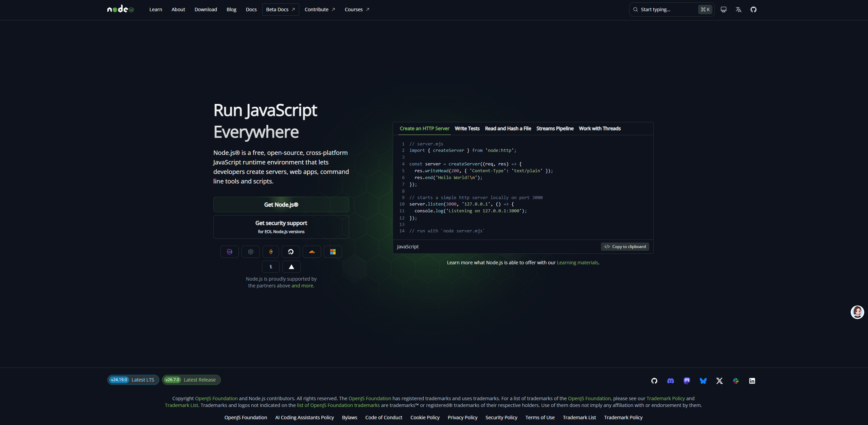Open the Security Policy footer link

(x=501, y=418)
